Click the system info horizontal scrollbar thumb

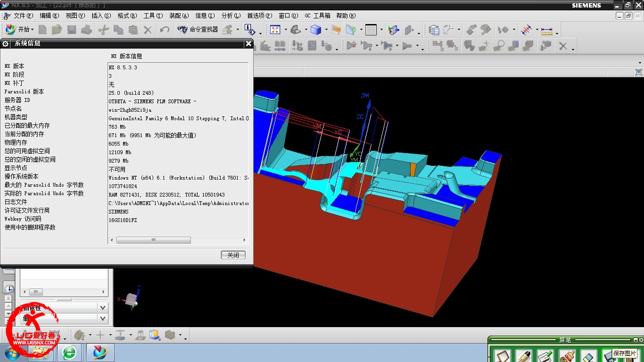154,240
